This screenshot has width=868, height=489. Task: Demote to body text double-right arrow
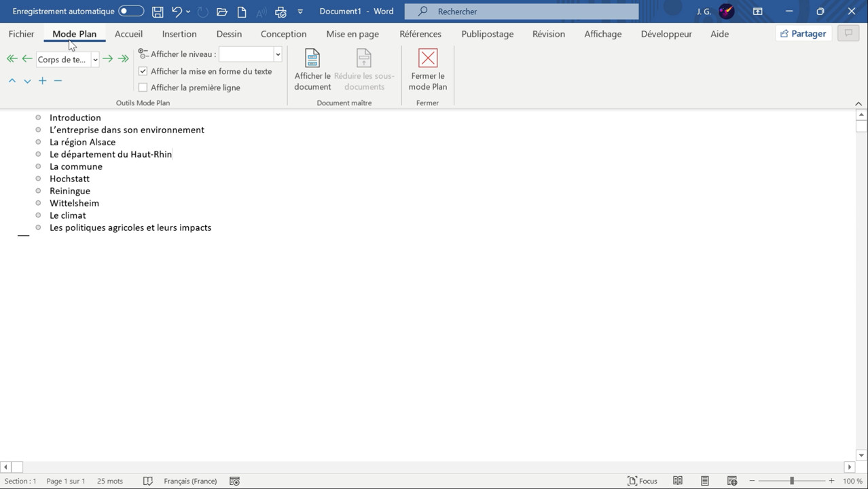[123, 59]
